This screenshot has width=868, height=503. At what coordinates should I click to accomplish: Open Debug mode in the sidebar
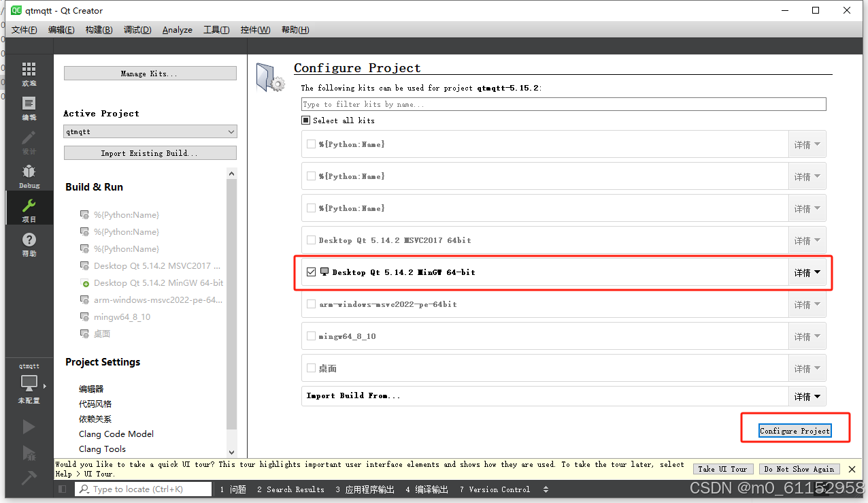(29, 176)
